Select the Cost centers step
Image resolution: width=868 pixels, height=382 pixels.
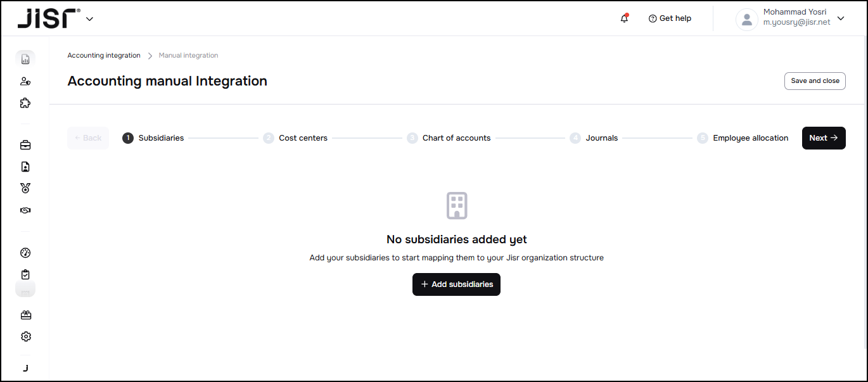click(303, 138)
